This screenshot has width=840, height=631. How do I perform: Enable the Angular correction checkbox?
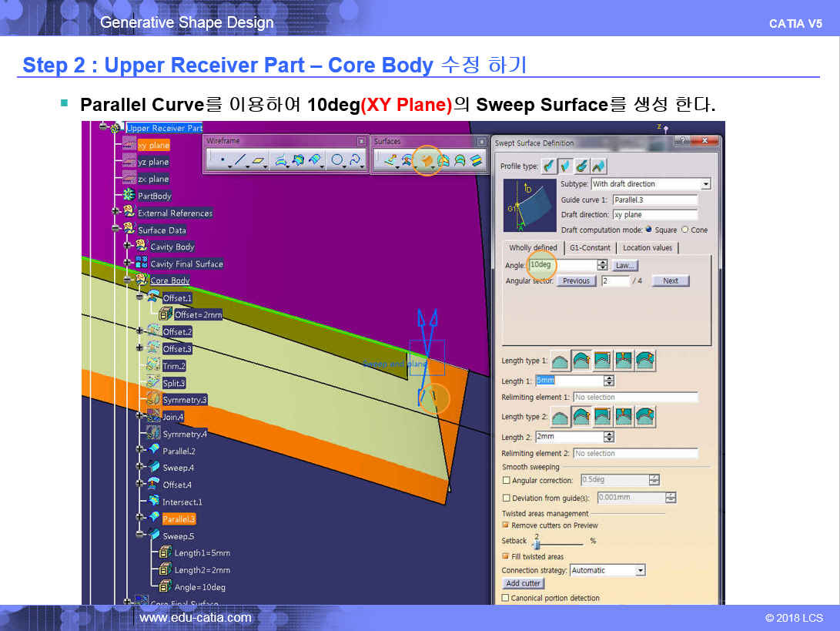(x=506, y=481)
